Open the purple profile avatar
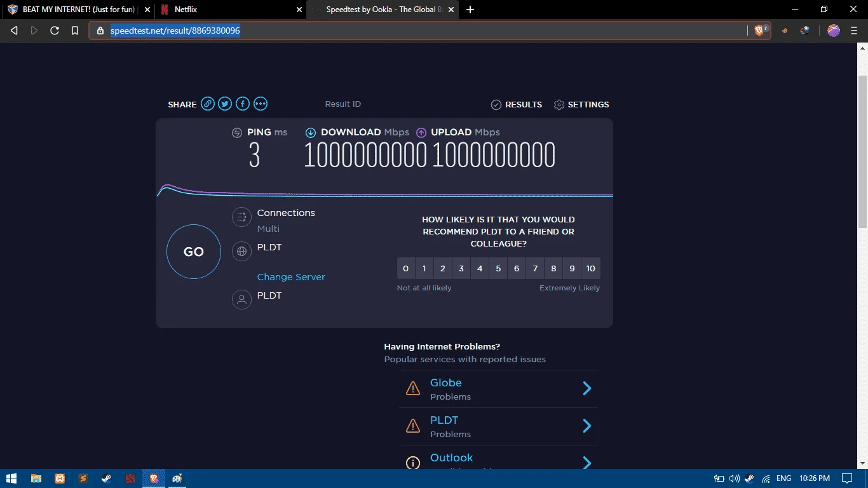Image resolution: width=868 pixels, height=488 pixels. pos(834,30)
